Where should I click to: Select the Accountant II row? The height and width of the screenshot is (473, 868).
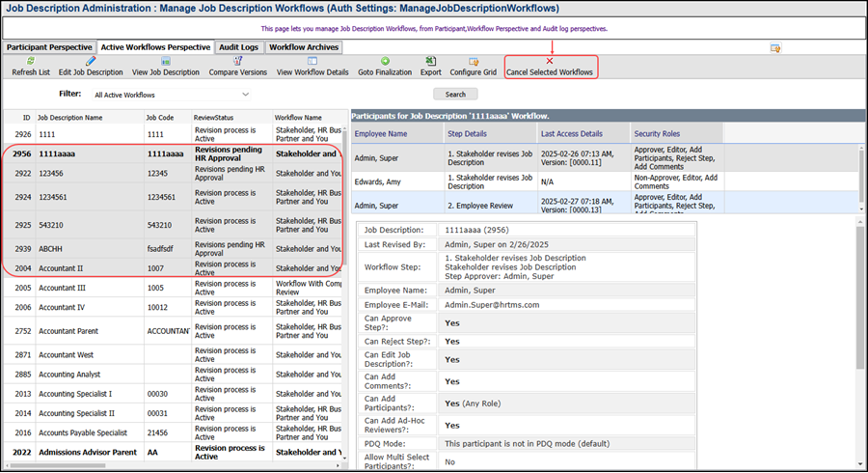click(174, 268)
